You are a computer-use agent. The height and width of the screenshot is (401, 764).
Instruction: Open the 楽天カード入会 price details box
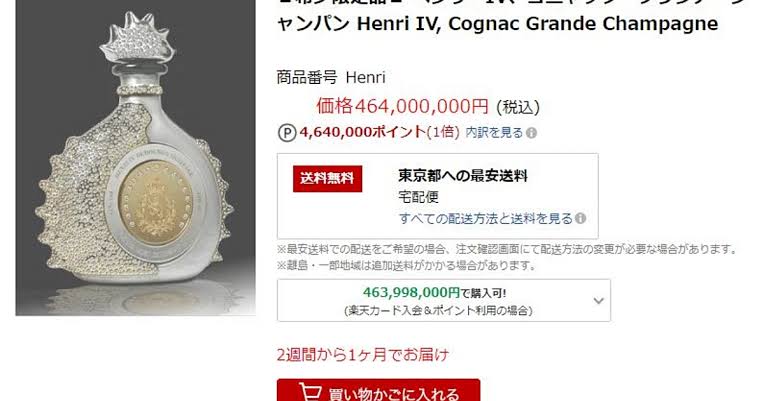point(443,300)
